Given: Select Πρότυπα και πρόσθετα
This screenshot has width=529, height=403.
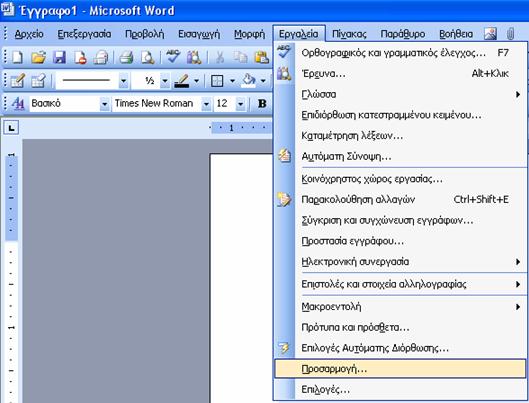Looking at the screenshot, I should (400, 327).
